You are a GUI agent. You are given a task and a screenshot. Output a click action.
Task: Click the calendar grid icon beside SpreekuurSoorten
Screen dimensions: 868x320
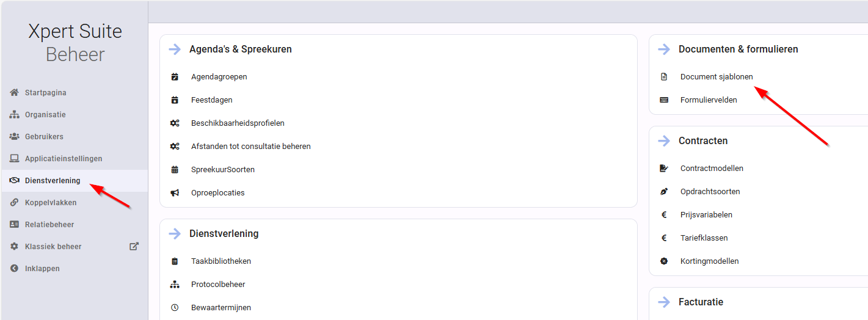175,170
